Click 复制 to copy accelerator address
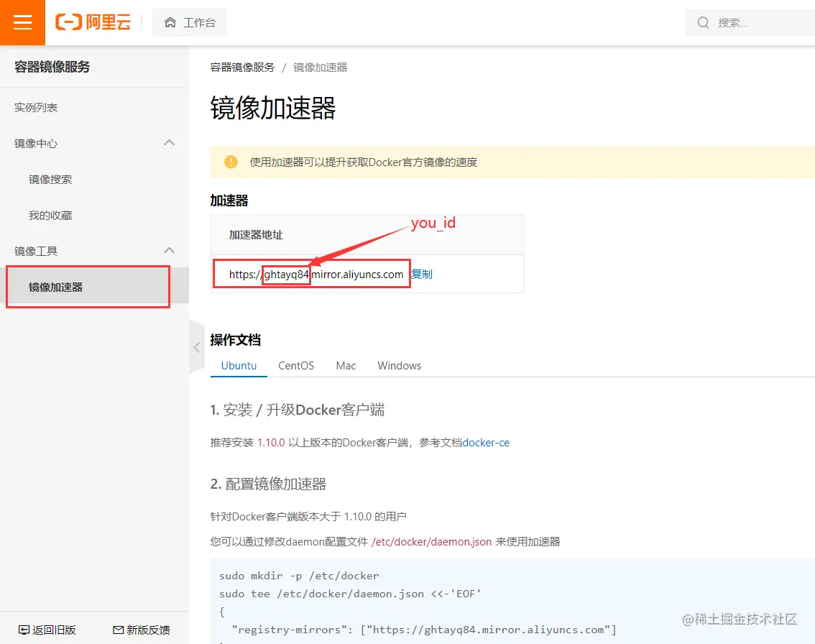 click(422, 274)
